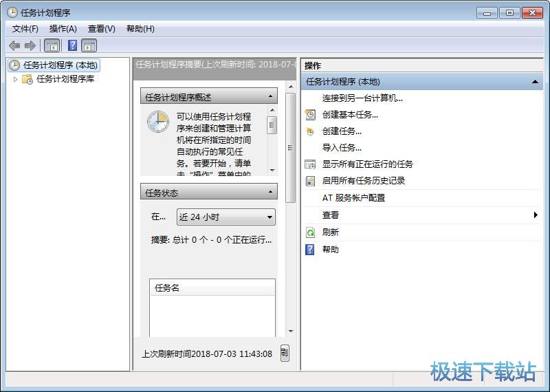The height and width of the screenshot is (392, 550).
Task: Click center pane scrollbar up arrow
Action: 290,87
